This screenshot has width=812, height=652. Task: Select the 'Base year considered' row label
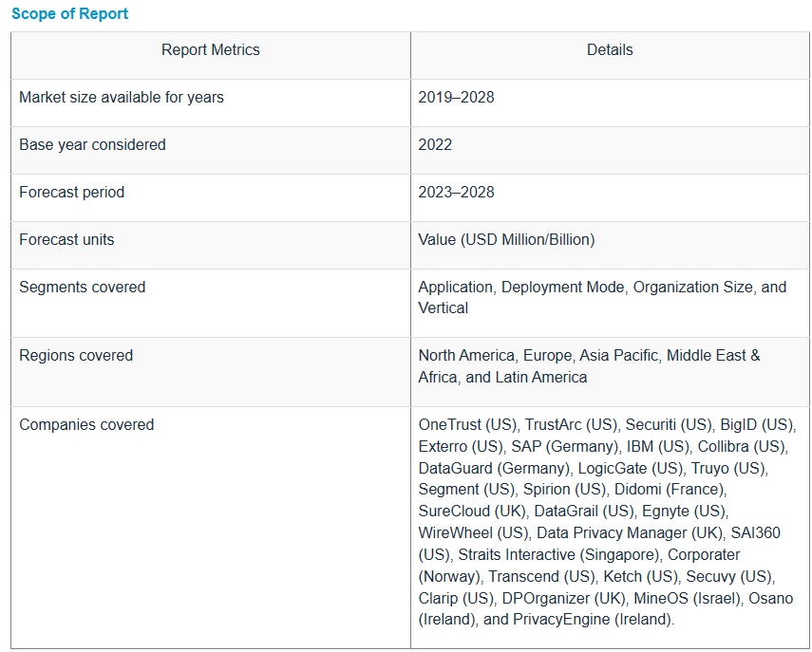point(92,145)
